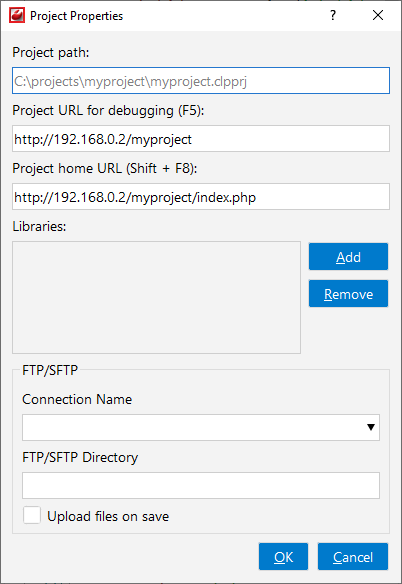The width and height of the screenshot is (402, 584).
Task: Click the Project home URL (Shift + F8) label
Action: point(105,168)
